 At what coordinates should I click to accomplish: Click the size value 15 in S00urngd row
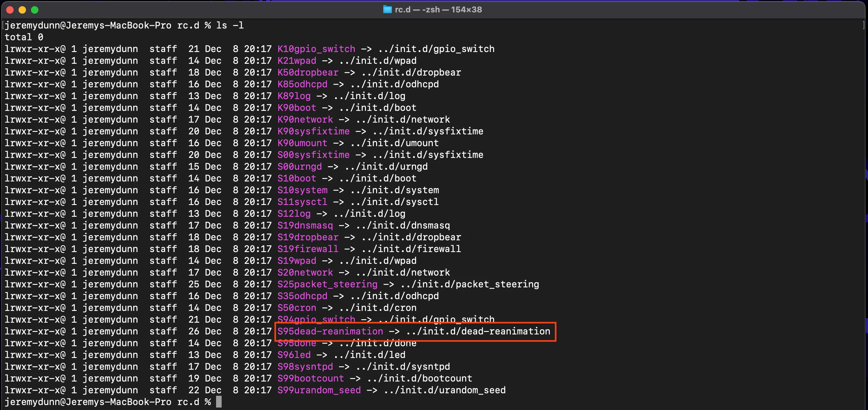(194, 167)
